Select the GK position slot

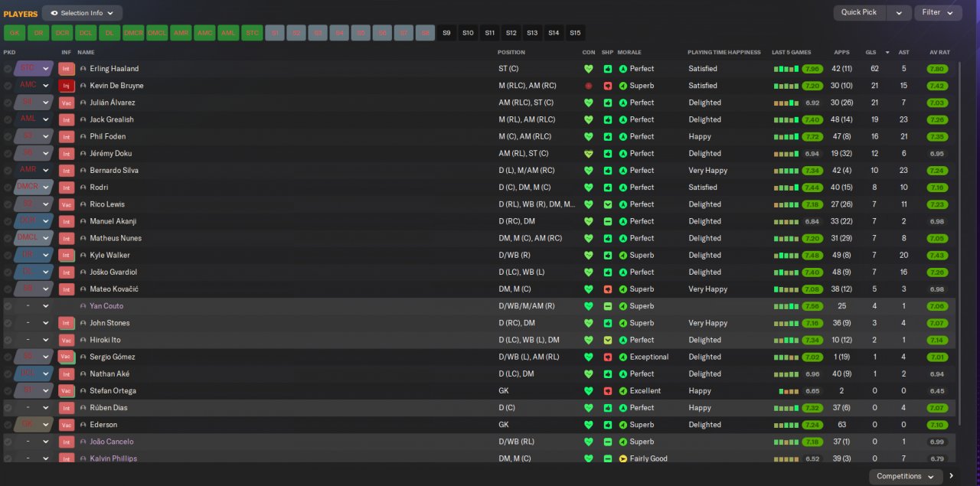(x=15, y=33)
